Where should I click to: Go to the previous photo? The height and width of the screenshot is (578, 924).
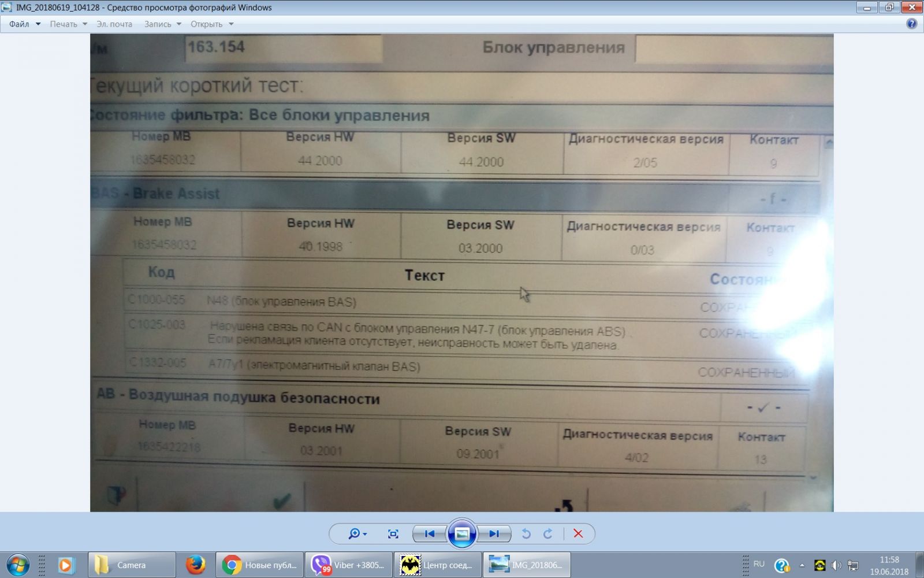tap(430, 534)
